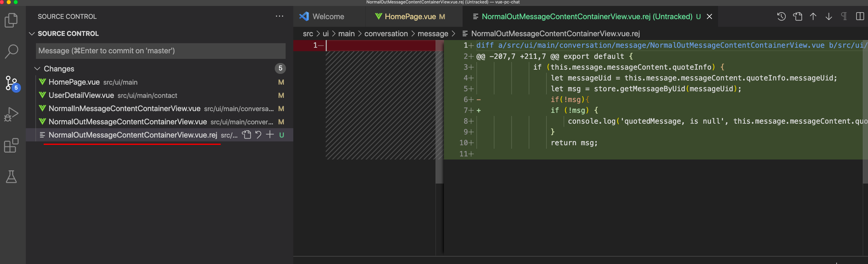868x264 pixels.
Task: Click the Changes count badge 5
Action: click(280, 68)
